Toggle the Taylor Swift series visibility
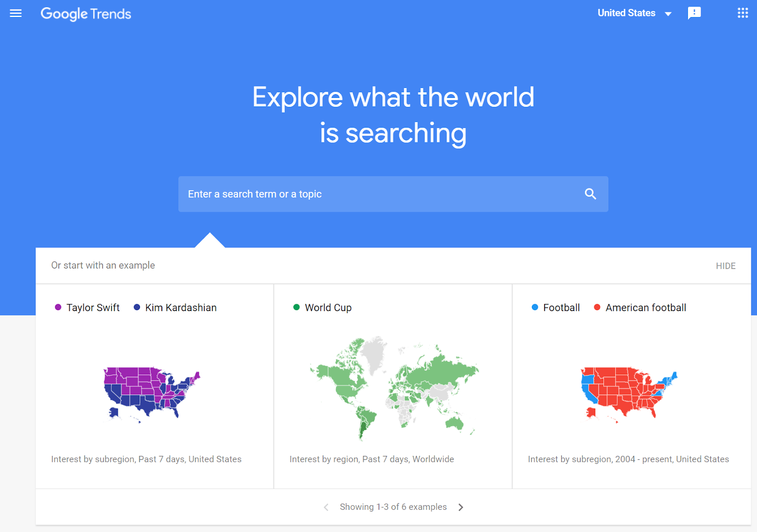 pyautogui.click(x=58, y=307)
